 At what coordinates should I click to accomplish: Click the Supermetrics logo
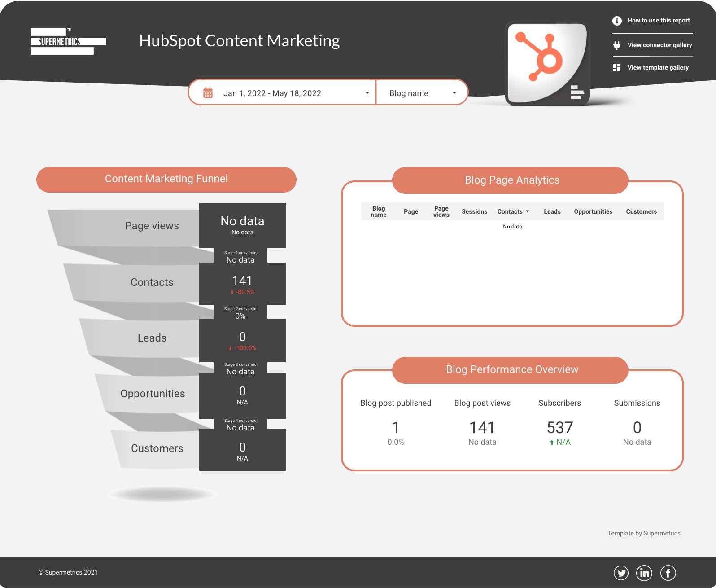click(68, 42)
